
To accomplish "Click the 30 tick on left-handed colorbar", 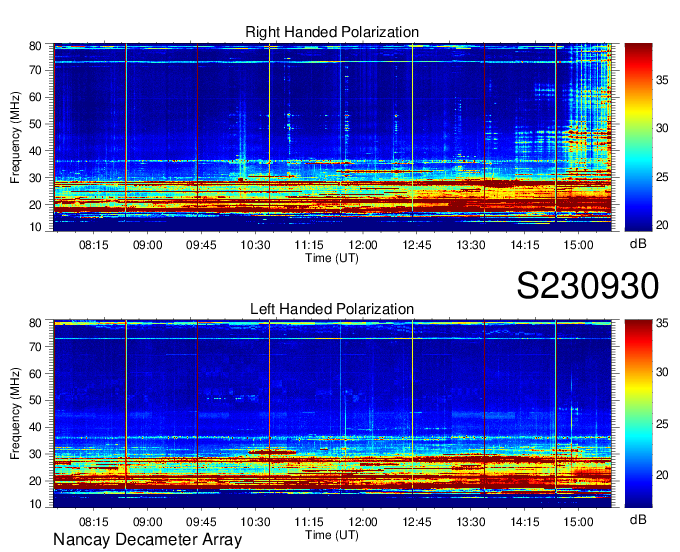I will click(x=662, y=372).
